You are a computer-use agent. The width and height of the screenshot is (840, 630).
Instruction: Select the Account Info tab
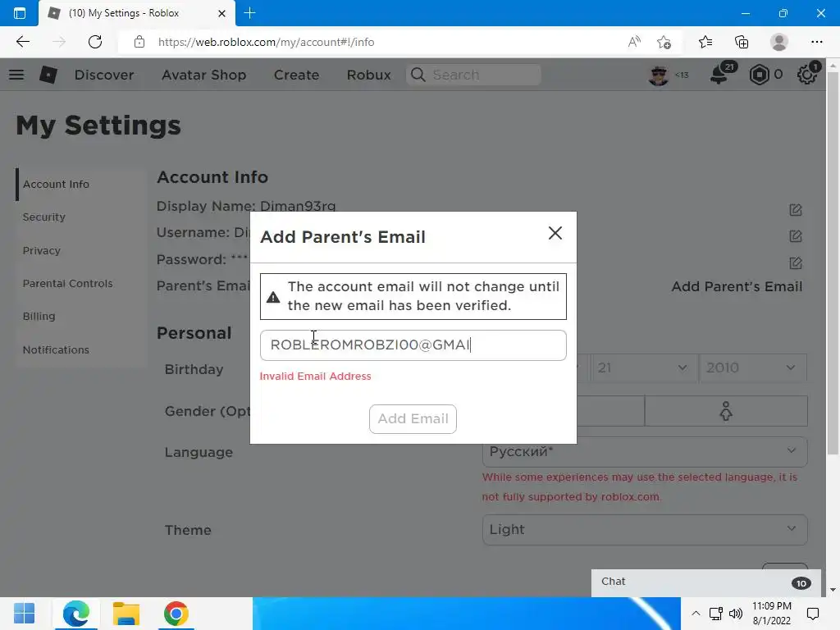[56, 185]
